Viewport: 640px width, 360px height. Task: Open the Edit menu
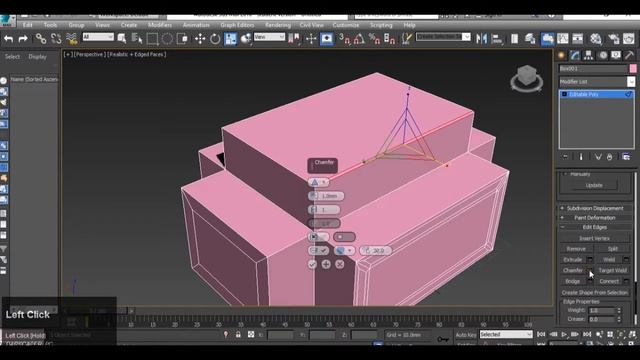[x=27, y=25]
